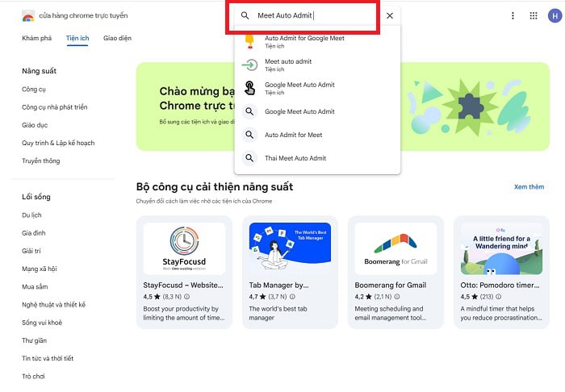Open Công cụ nhà phát triển category
This screenshot has width=565, height=392.
tap(54, 107)
